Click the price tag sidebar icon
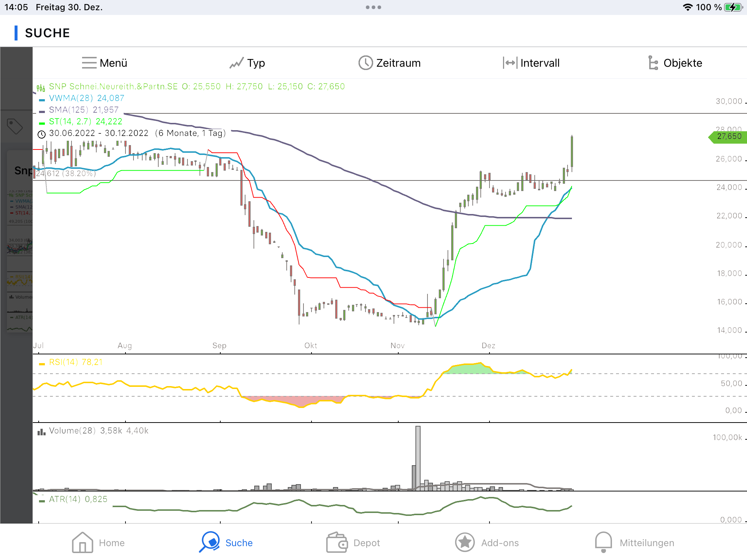The width and height of the screenshot is (747, 560). [x=15, y=126]
